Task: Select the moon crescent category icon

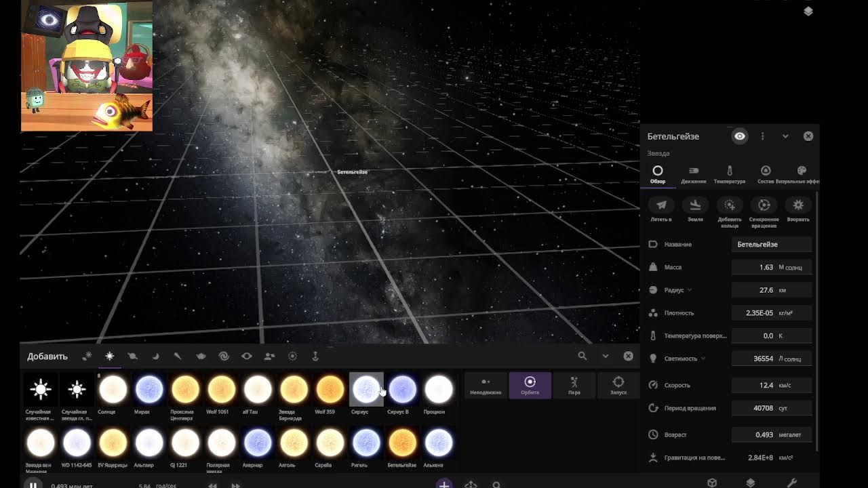Action: (x=155, y=356)
